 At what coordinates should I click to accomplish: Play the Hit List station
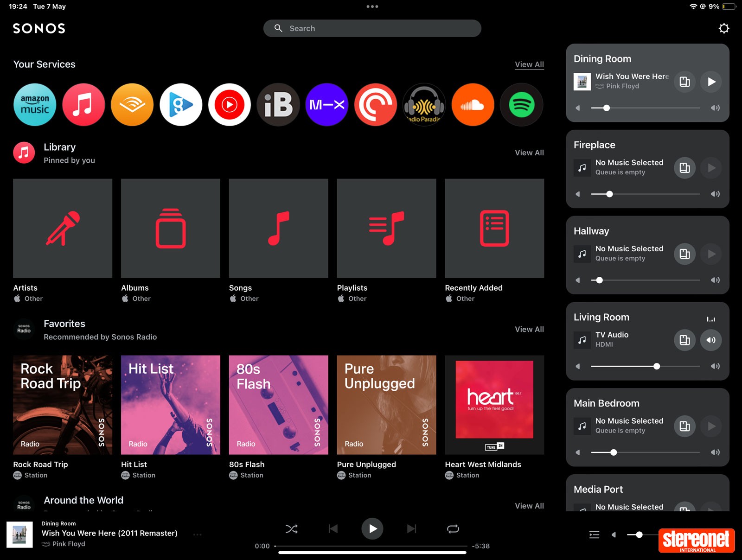coord(171,405)
